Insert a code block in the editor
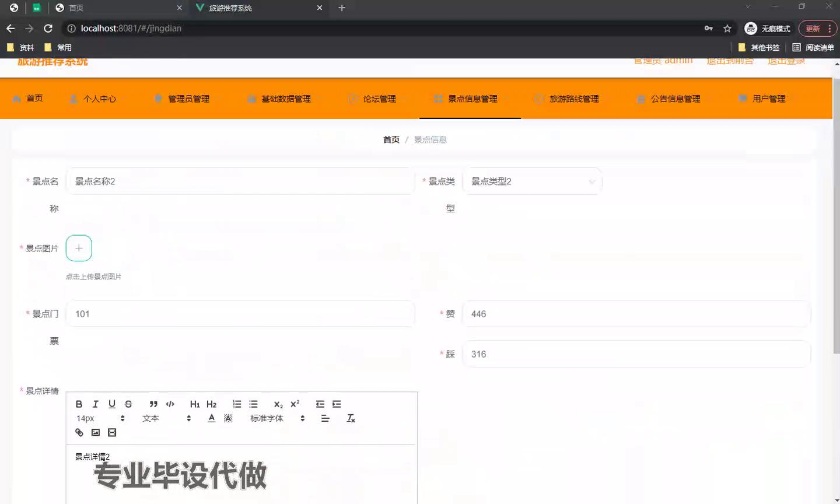 pyautogui.click(x=170, y=404)
